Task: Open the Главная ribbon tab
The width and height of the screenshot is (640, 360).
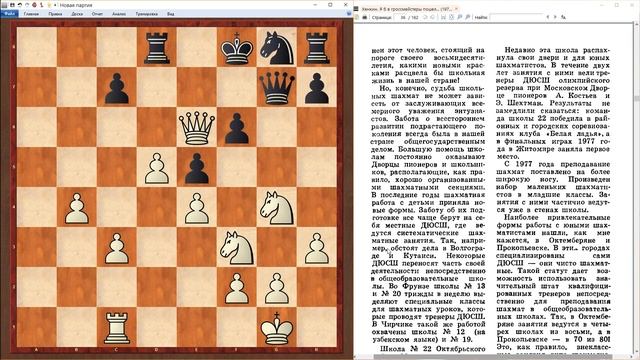Action: coord(31,14)
